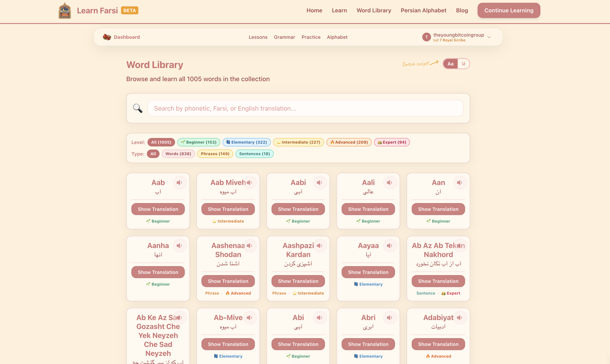Screen dimensions: 610x364
Task: Click the pomegranate Dashboard icon
Action: tap(107, 37)
